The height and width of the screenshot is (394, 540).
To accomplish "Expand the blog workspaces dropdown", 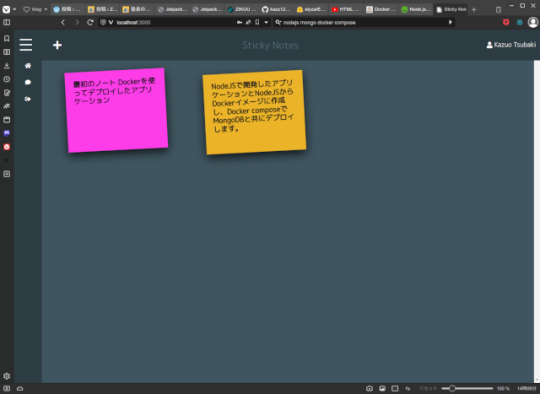I will click(35, 9).
